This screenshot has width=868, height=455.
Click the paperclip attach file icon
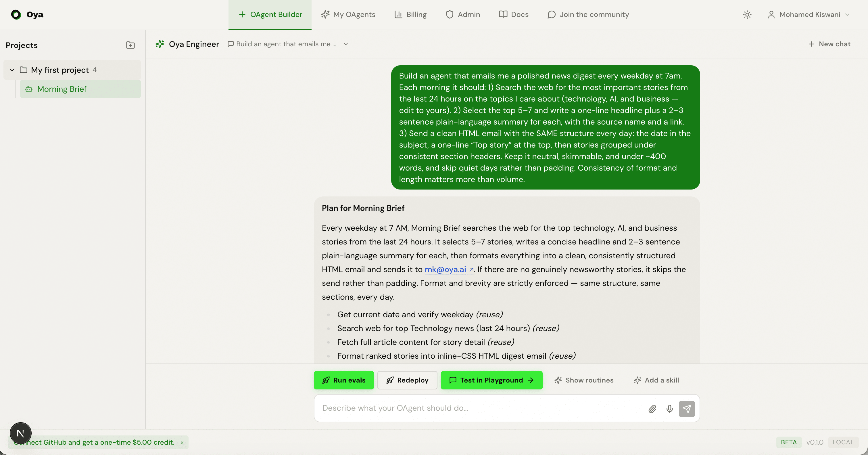[652, 409]
